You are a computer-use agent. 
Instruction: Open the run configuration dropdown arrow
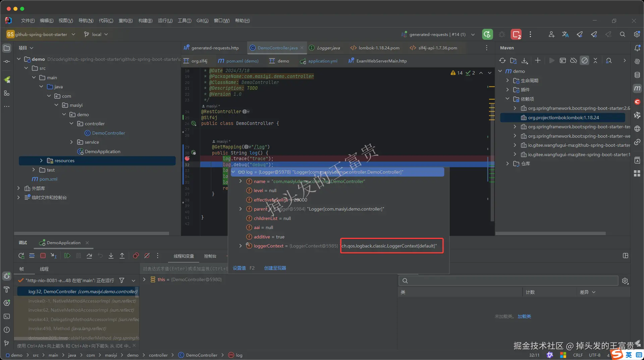coord(473,34)
